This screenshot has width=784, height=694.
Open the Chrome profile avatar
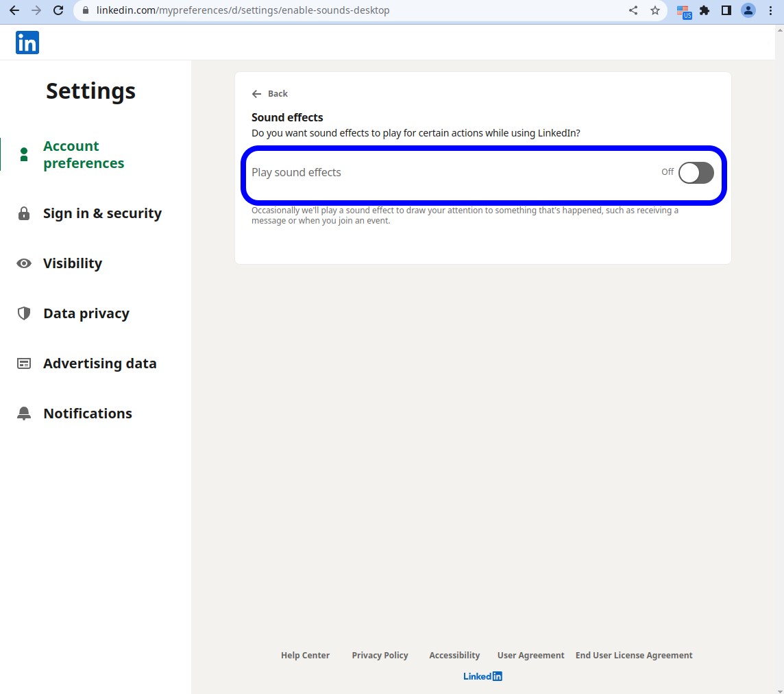748,10
